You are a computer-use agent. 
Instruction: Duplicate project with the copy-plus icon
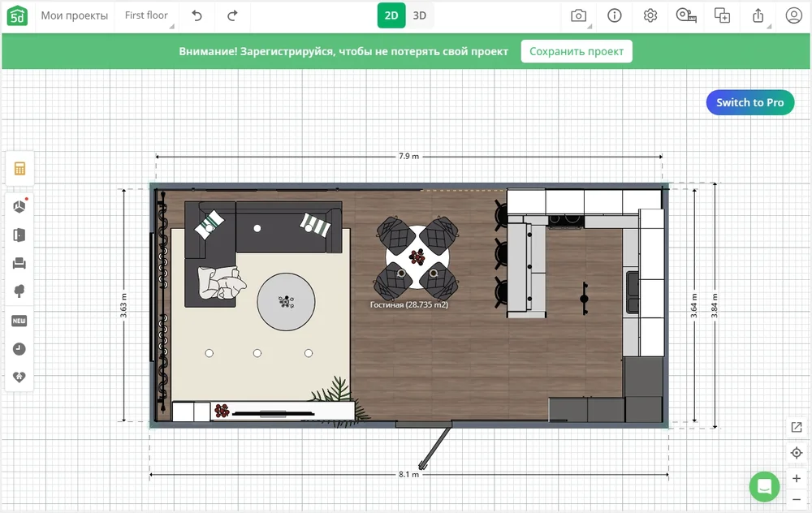coord(722,15)
